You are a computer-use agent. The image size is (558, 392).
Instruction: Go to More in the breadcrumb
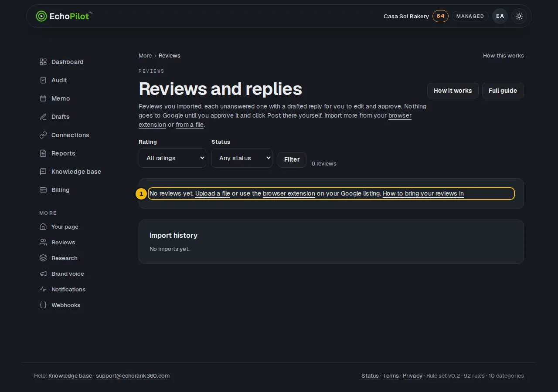[x=145, y=56]
